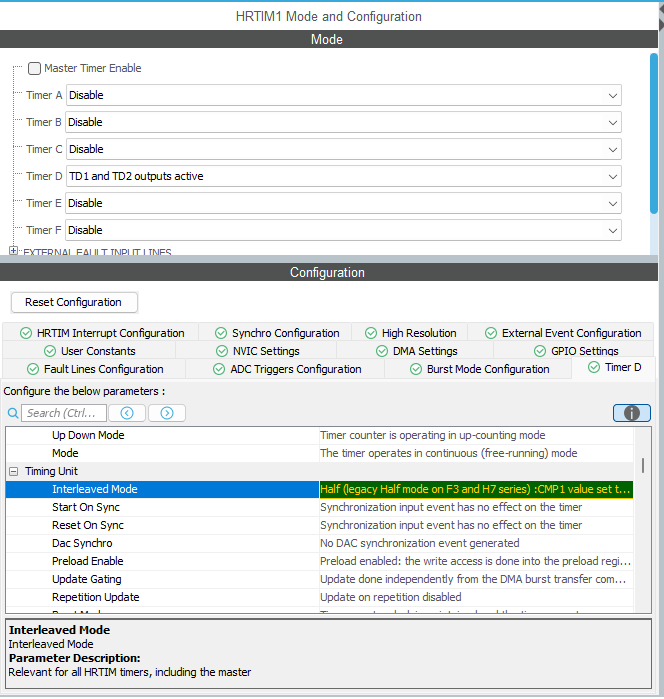
Task: Toggle the info description button
Action: (631, 413)
